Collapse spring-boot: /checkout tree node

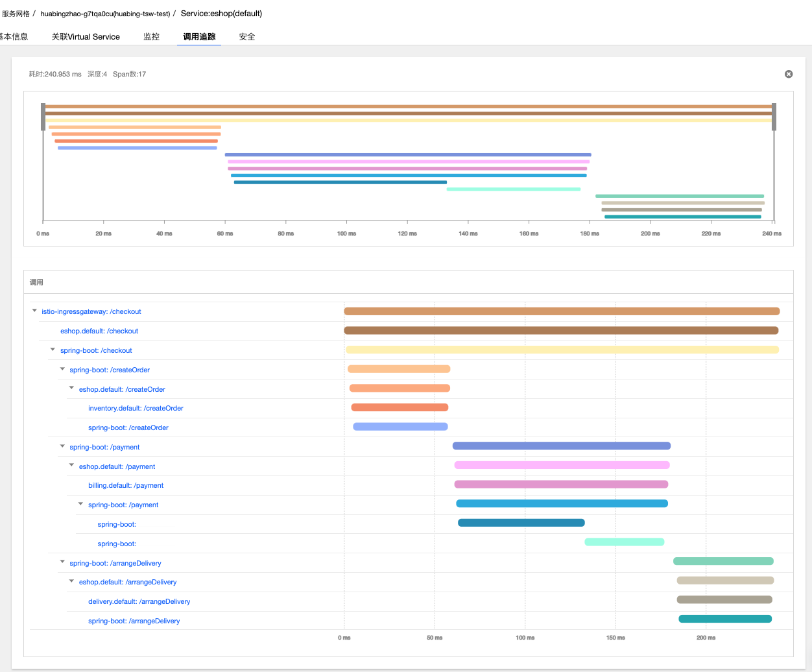pyautogui.click(x=53, y=350)
